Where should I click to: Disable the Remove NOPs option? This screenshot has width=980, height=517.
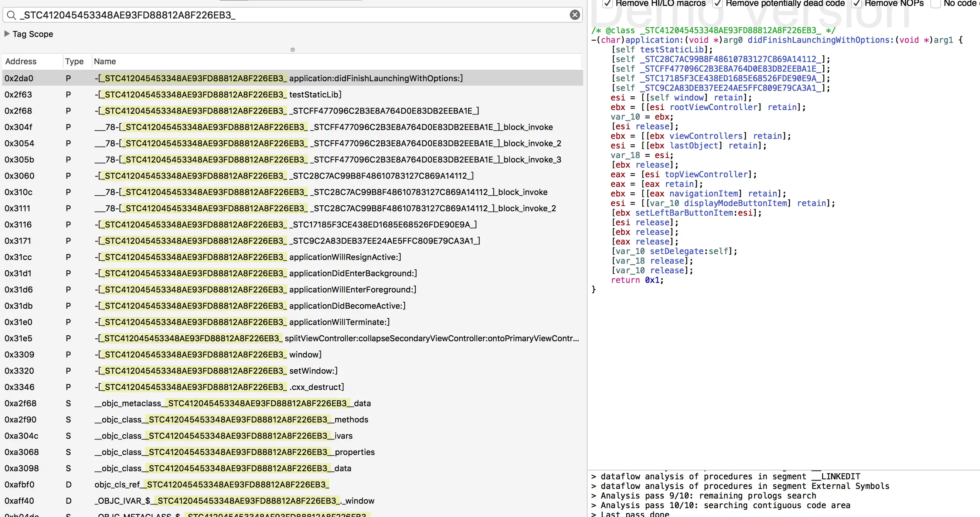pyautogui.click(x=856, y=4)
